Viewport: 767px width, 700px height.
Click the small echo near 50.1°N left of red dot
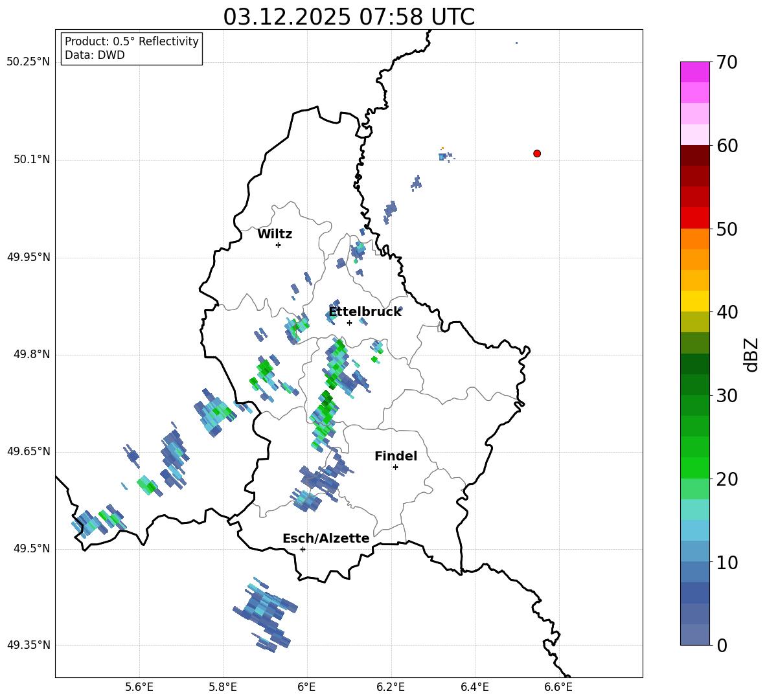click(x=446, y=155)
